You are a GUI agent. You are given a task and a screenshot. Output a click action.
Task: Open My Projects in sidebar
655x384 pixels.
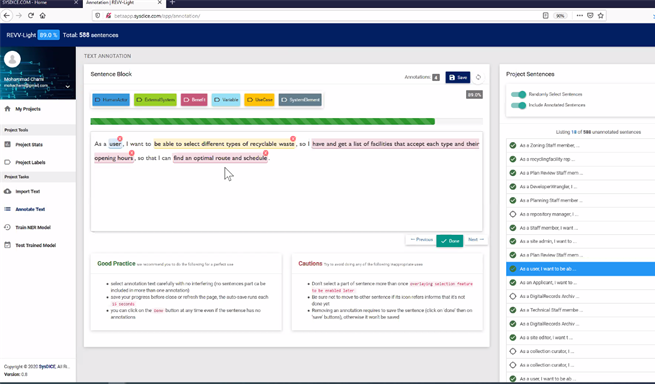pyautogui.click(x=28, y=109)
